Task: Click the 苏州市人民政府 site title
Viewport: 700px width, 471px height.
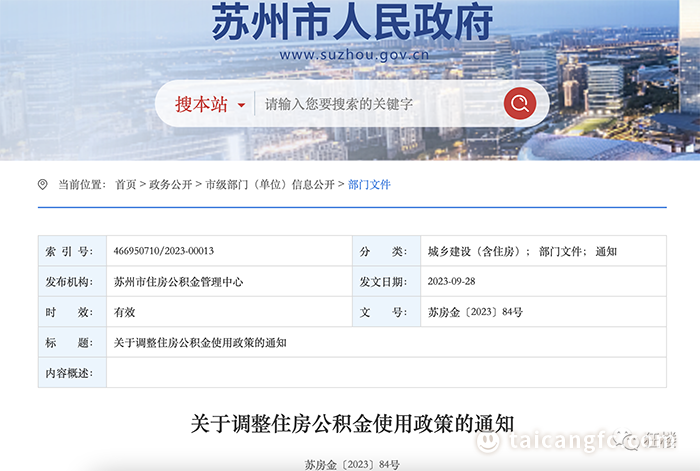Action: click(352, 22)
